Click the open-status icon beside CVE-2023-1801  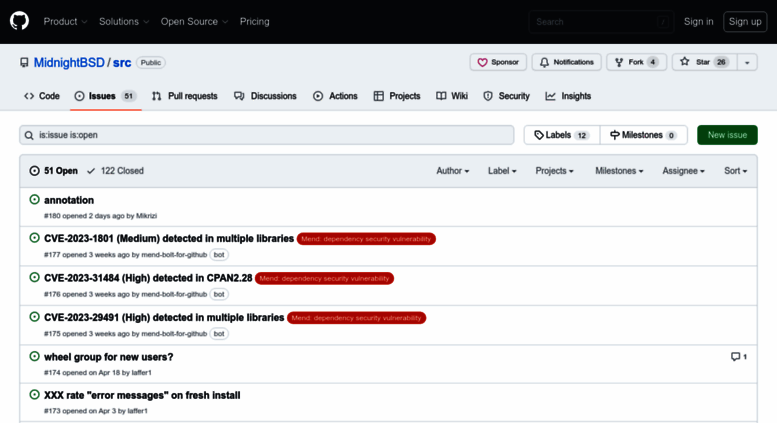pos(34,238)
